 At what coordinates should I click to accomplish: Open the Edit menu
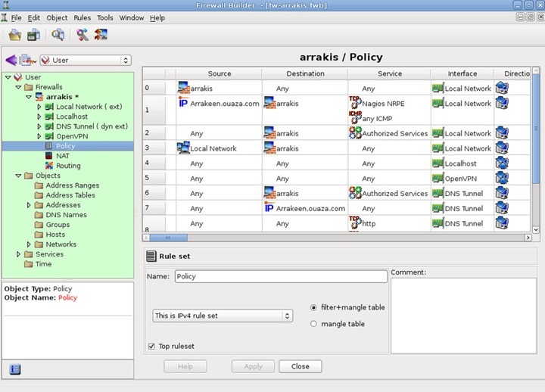click(34, 17)
